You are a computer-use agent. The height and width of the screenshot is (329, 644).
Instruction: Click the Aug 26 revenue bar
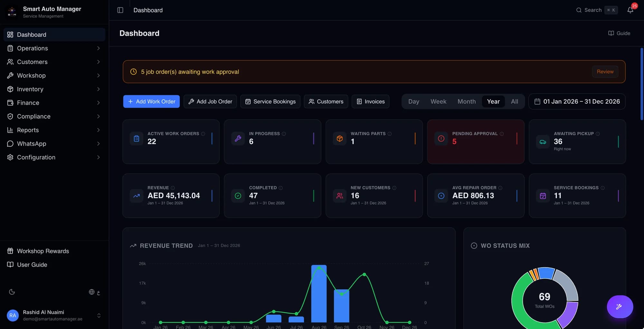coord(319,294)
